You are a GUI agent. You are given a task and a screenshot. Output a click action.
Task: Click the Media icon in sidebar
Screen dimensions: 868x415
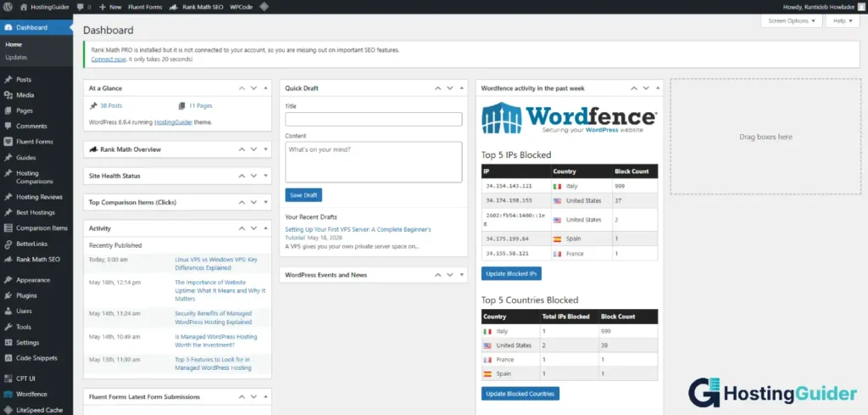pos(8,95)
